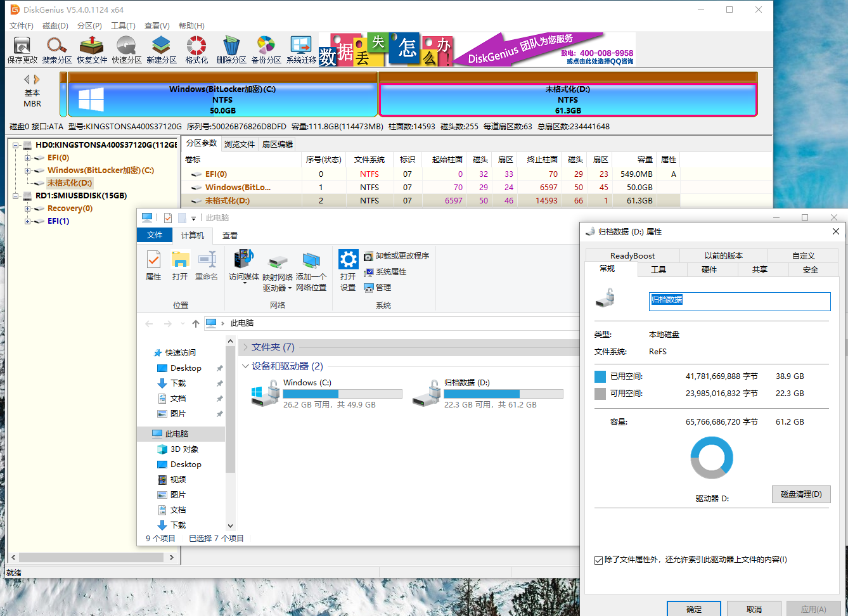Open the 归档数据 (D:) drive icon
The width and height of the screenshot is (848, 616).
(427, 393)
